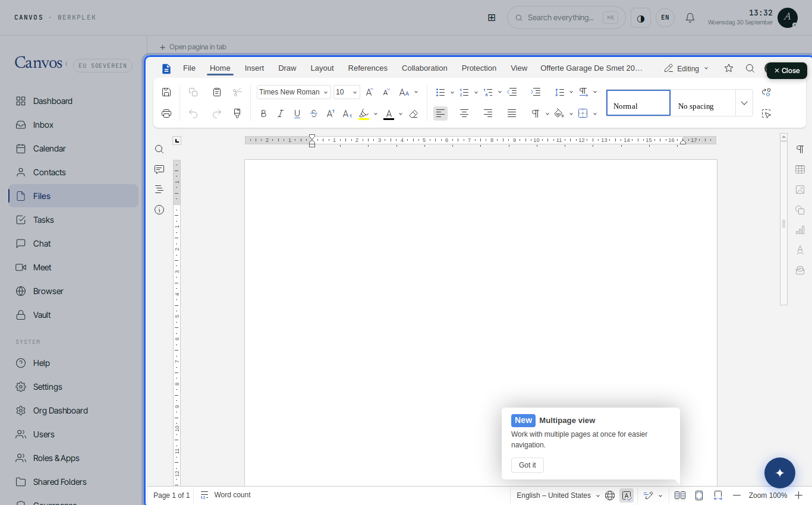Switch to the Insert ribbon tab

254,68
